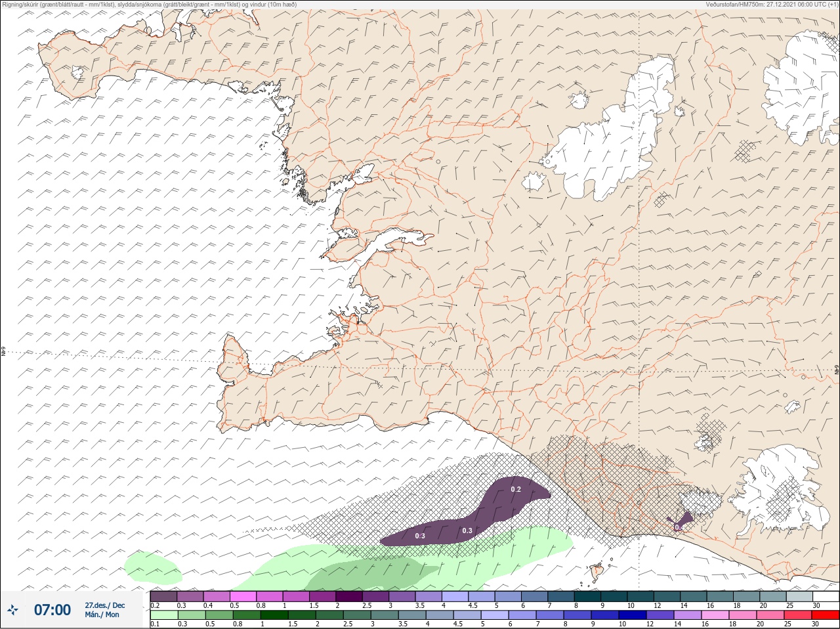Select the 18 pink swatch in the rain legend

point(742,615)
